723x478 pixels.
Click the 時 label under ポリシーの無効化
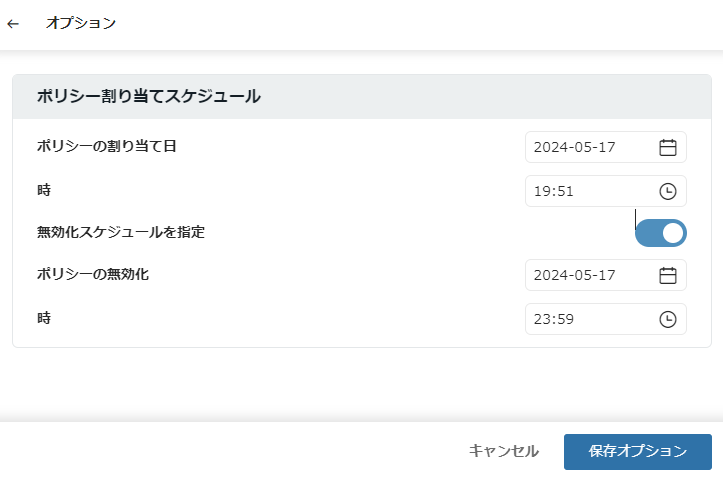[x=44, y=318]
